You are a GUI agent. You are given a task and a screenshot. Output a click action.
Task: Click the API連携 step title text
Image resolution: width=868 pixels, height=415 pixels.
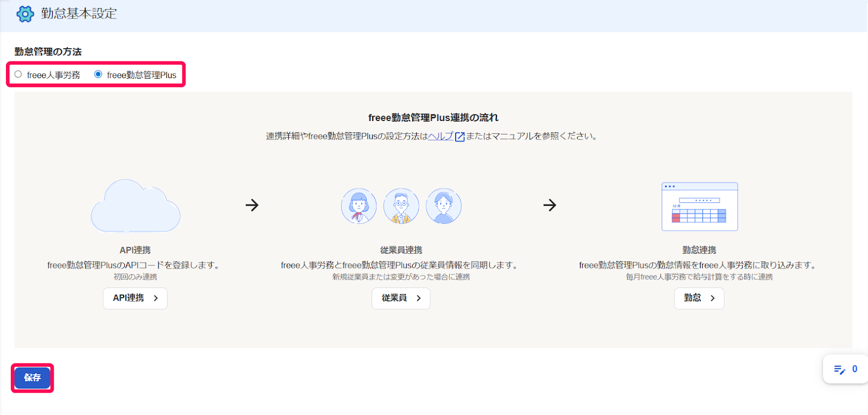(135, 250)
